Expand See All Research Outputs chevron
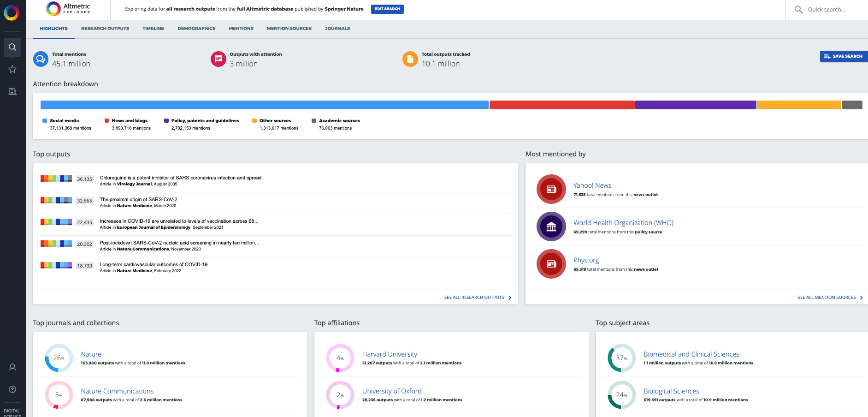Viewport: 868px width, 417px height. click(509, 298)
